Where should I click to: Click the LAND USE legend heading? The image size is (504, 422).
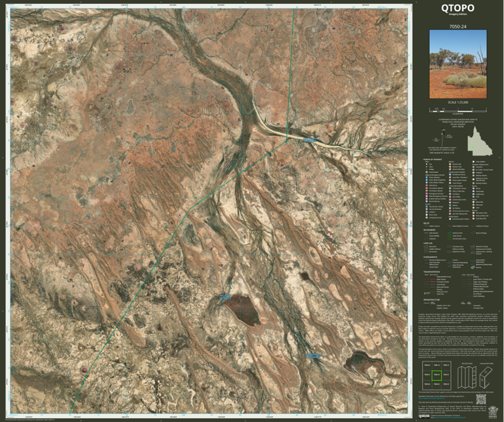[428, 243]
